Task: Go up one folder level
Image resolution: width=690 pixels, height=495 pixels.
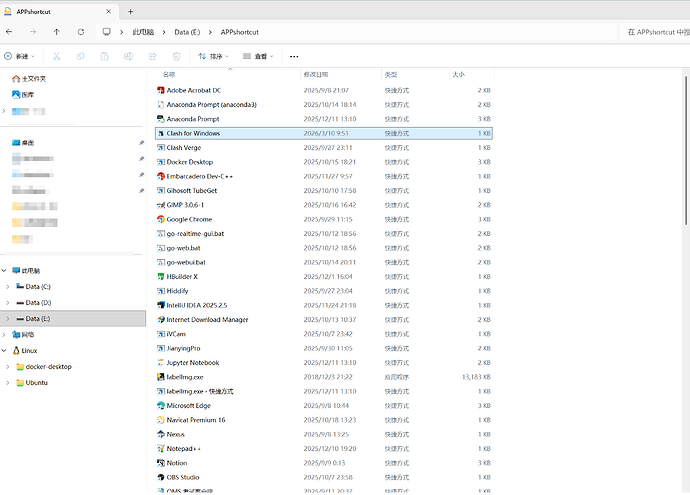Action: point(57,32)
